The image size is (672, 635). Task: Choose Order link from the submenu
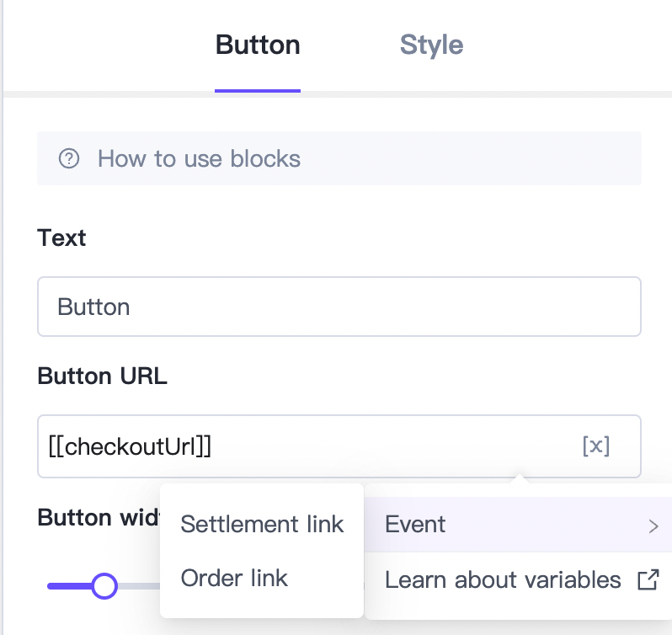click(234, 578)
